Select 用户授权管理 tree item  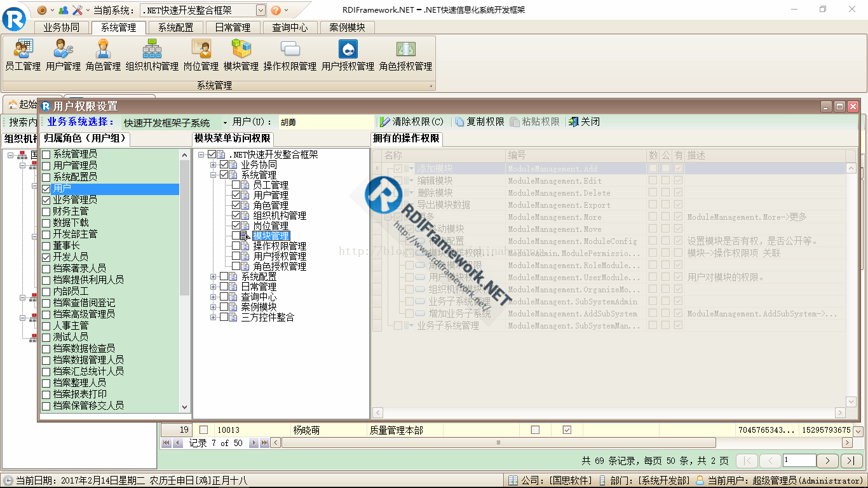click(x=280, y=256)
